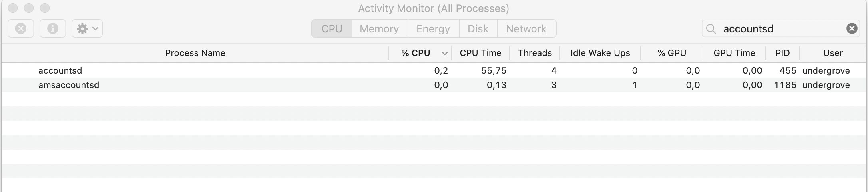Click the search magnifier icon

tap(711, 29)
